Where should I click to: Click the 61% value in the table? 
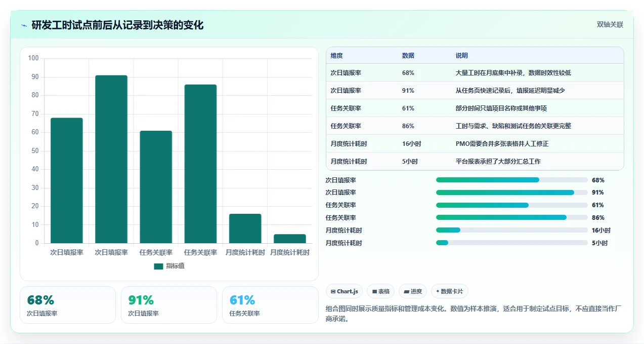point(408,108)
